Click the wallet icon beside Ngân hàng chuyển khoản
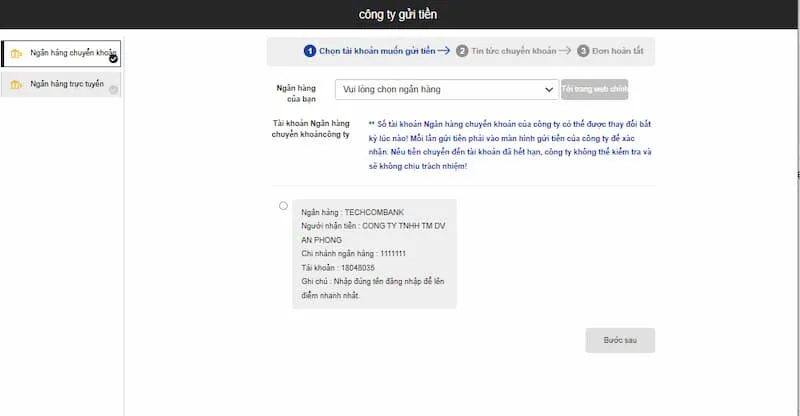This screenshot has width=800, height=416. pyautogui.click(x=16, y=54)
